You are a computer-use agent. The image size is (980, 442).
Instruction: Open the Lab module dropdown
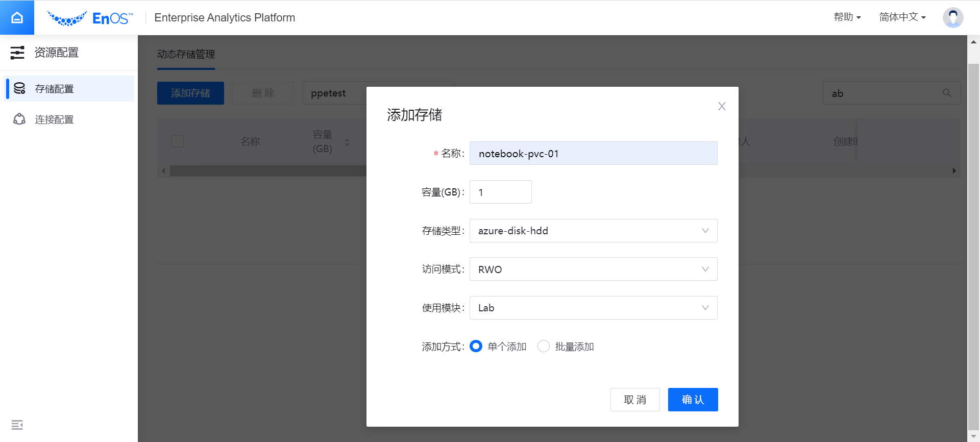coord(593,308)
